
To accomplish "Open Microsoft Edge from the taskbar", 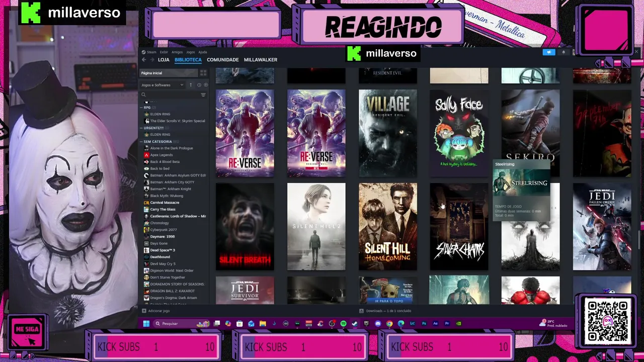I will click(401, 323).
